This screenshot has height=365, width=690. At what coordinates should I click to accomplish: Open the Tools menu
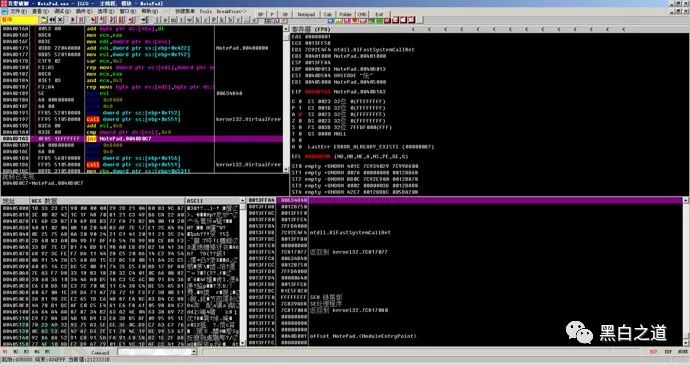click(x=206, y=11)
